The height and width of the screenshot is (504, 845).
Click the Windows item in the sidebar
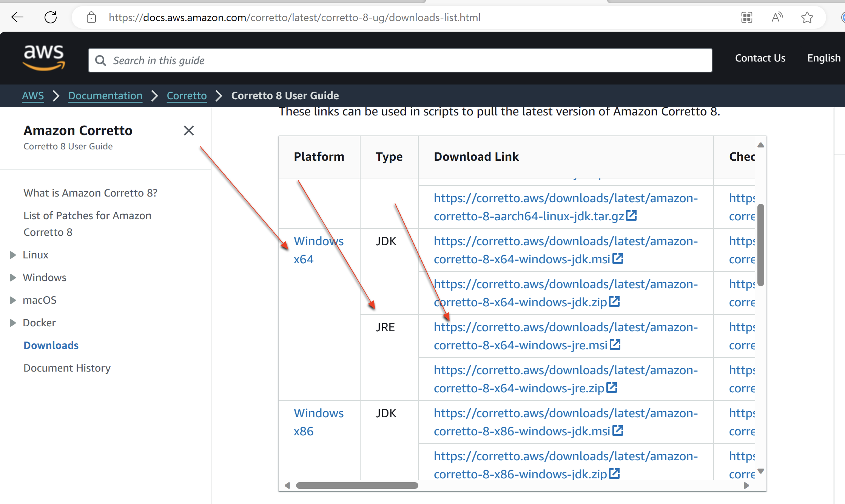45,278
